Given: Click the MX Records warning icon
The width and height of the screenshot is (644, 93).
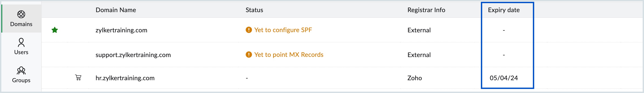Looking at the screenshot, I should (x=249, y=55).
